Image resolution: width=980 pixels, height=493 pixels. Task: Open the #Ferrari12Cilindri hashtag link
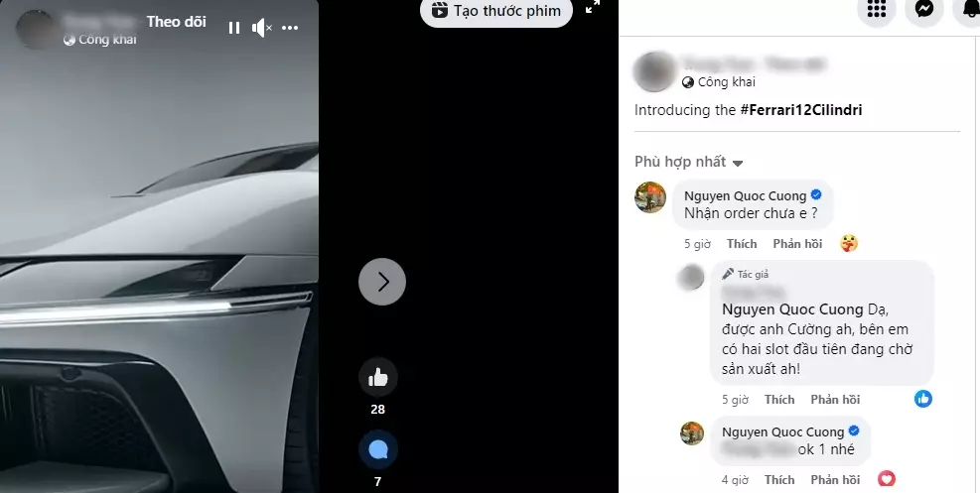coord(801,110)
